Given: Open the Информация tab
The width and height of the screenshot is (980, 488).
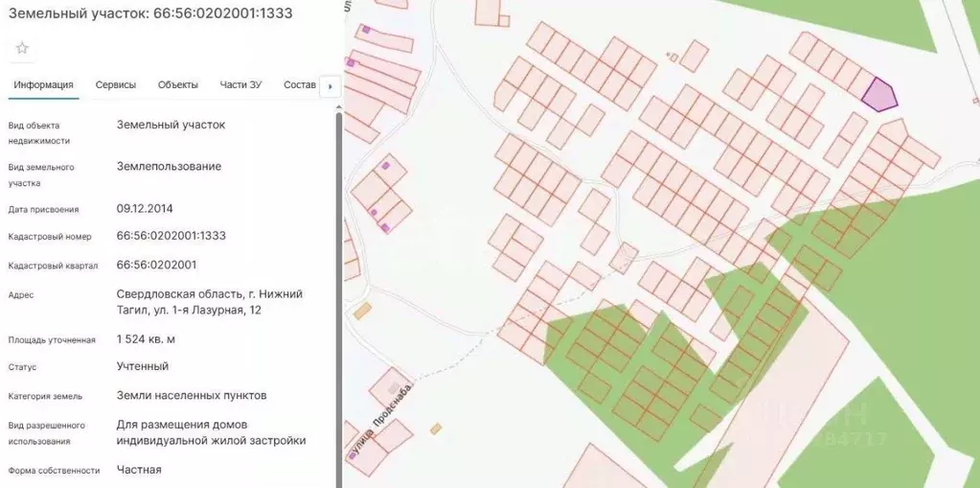Looking at the screenshot, I should 43,84.
